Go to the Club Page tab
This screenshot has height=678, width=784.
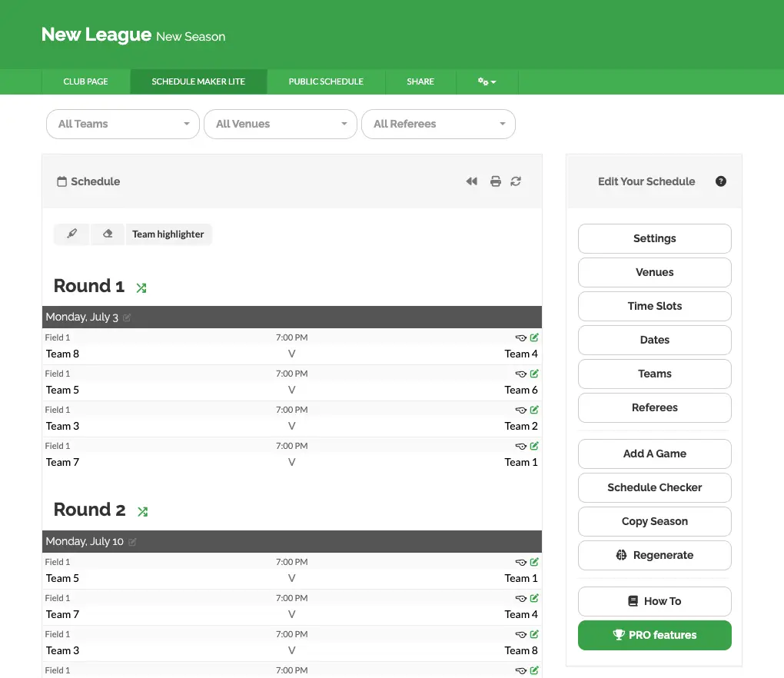click(85, 81)
